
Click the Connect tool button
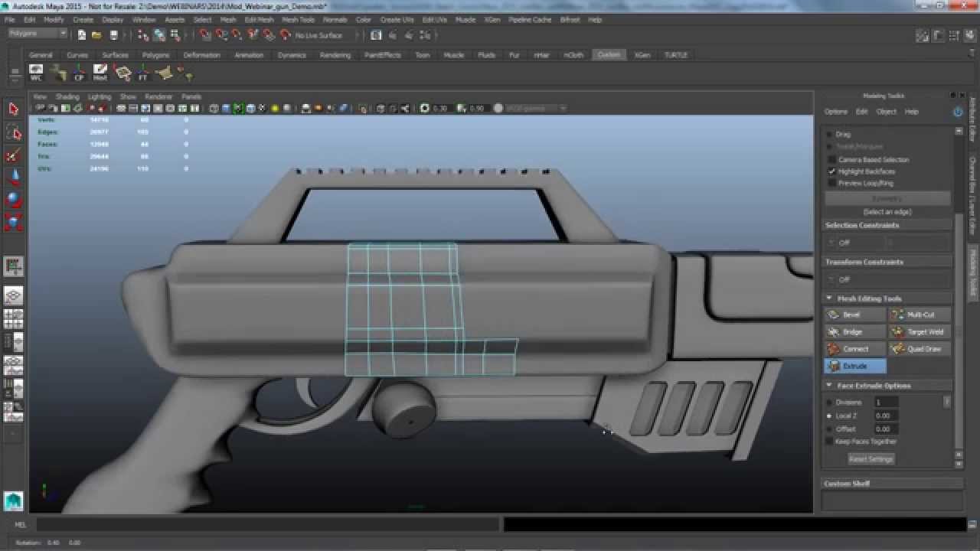point(855,348)
